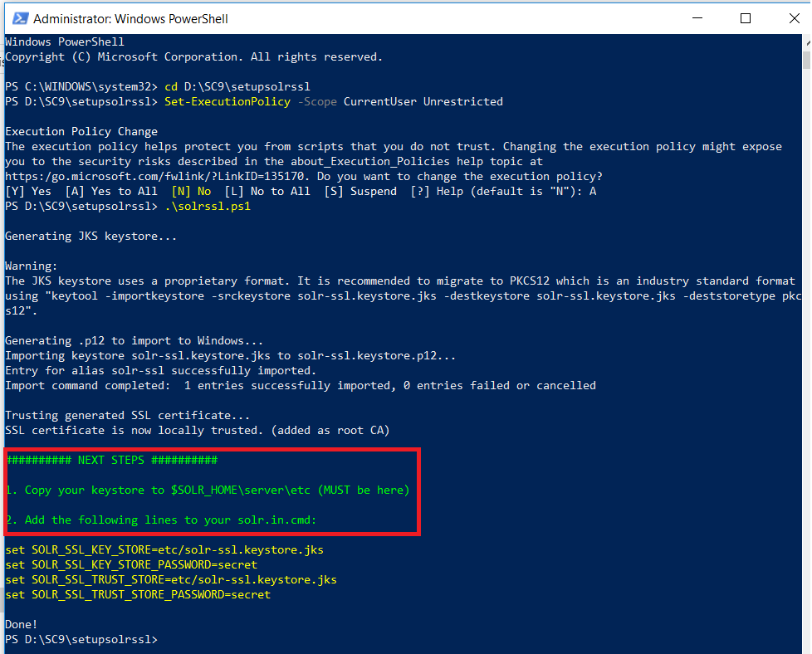Screen dimensions: 812x654
Task: Click 'Entry for alias solr-ssl successfully imported.'
Action: (160, 371)
